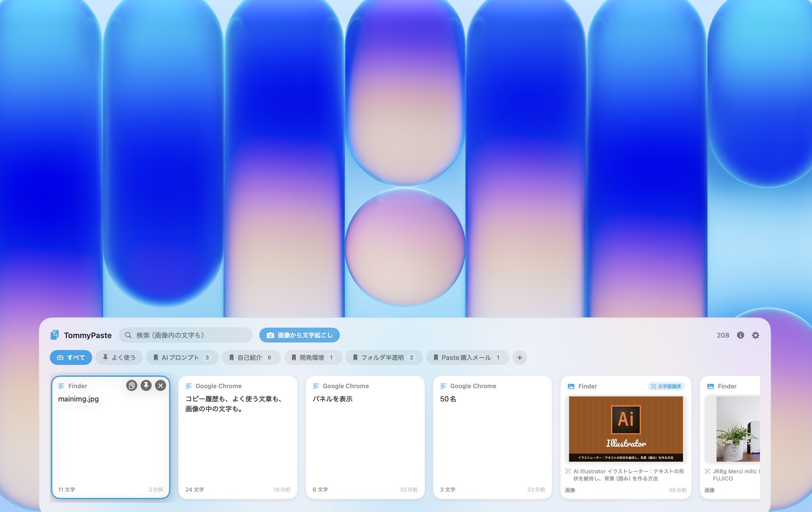Click text icon on パネルを表示 card

click(x=316, y=386)
